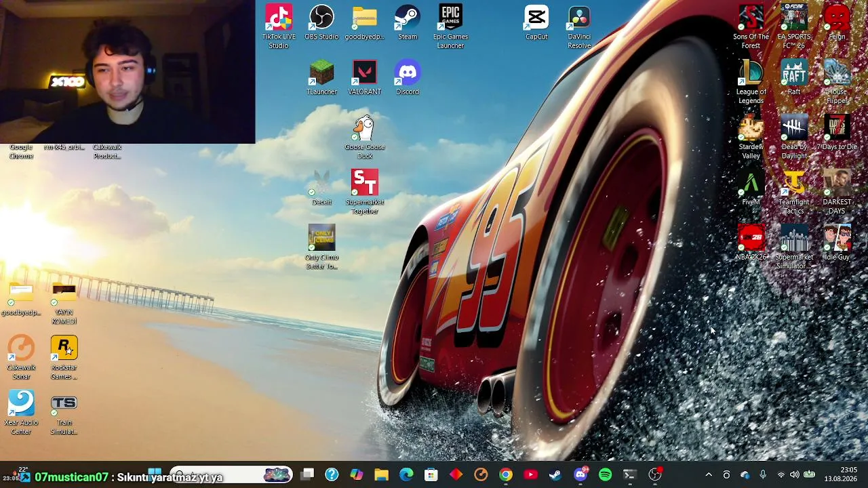
Task: Switch to Cakewalk on the taskbar
Action: pos(481,475)
